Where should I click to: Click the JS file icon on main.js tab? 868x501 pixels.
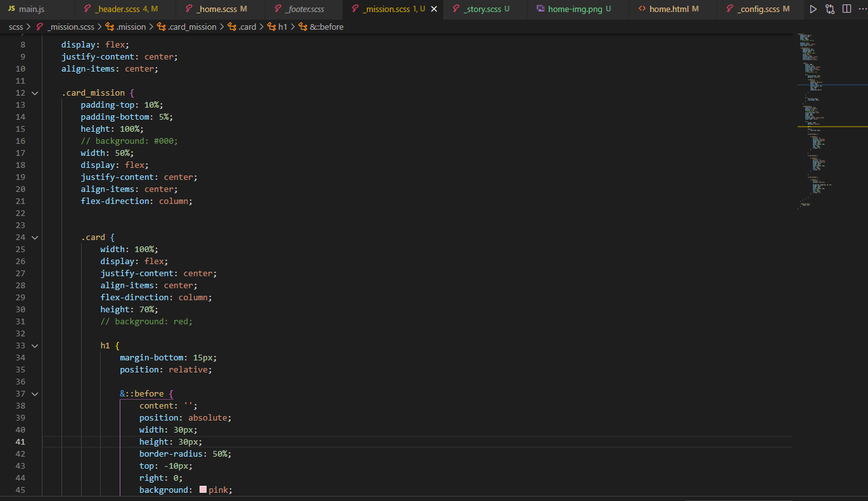(x=11, y=9)
